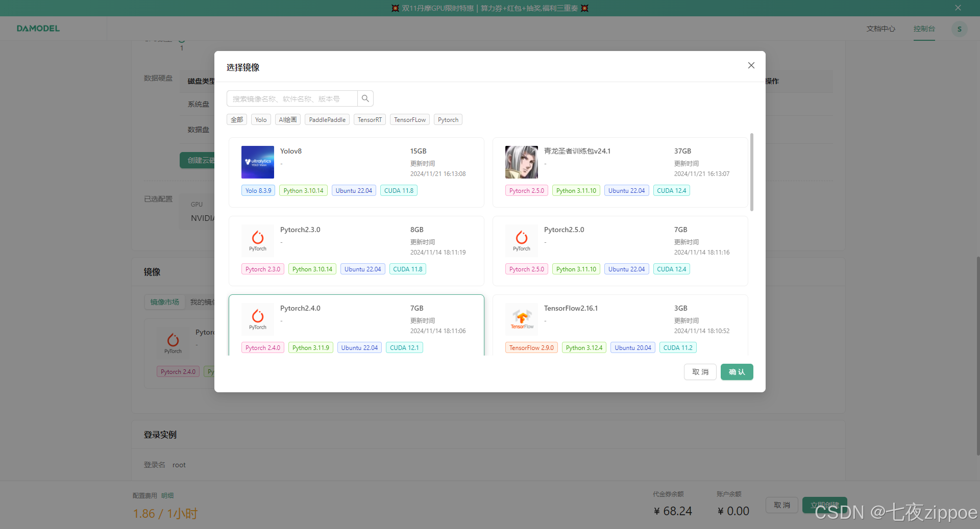The image size is (980, 529).
Task: Click the search magnifier icon in dialog
Action: (365, 98)
